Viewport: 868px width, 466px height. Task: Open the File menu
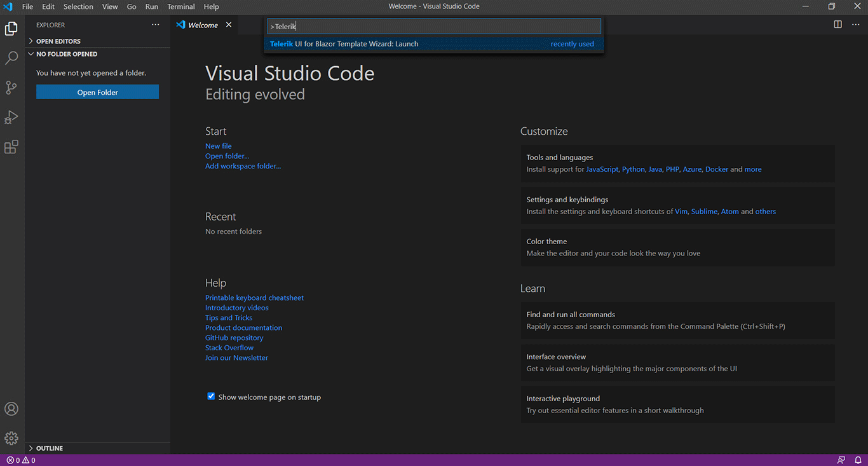click(x=28, y=6)
